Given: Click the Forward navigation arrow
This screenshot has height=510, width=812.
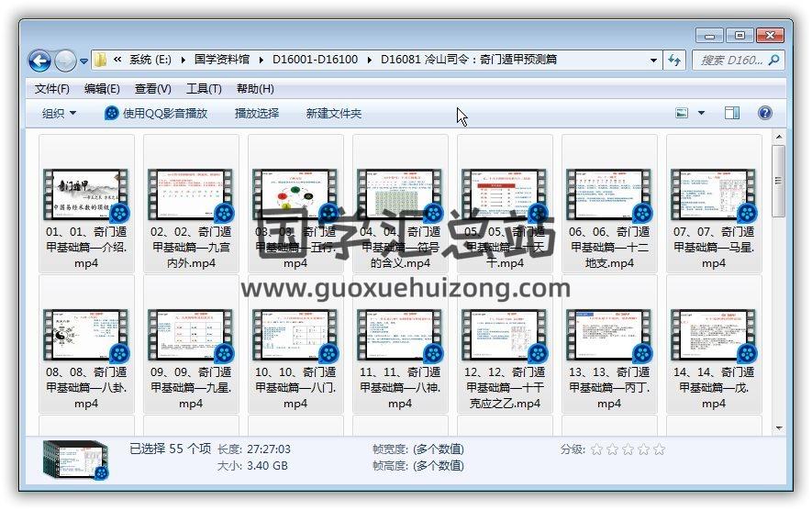Looking at the screenshot, I should tap(65, 61).
